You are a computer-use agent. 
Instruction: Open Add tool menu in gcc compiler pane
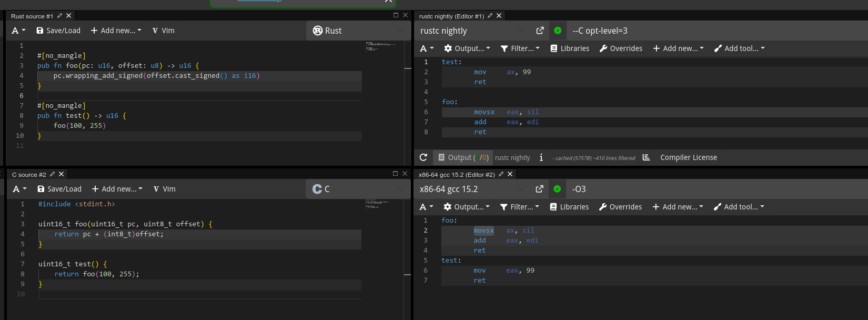739,207
